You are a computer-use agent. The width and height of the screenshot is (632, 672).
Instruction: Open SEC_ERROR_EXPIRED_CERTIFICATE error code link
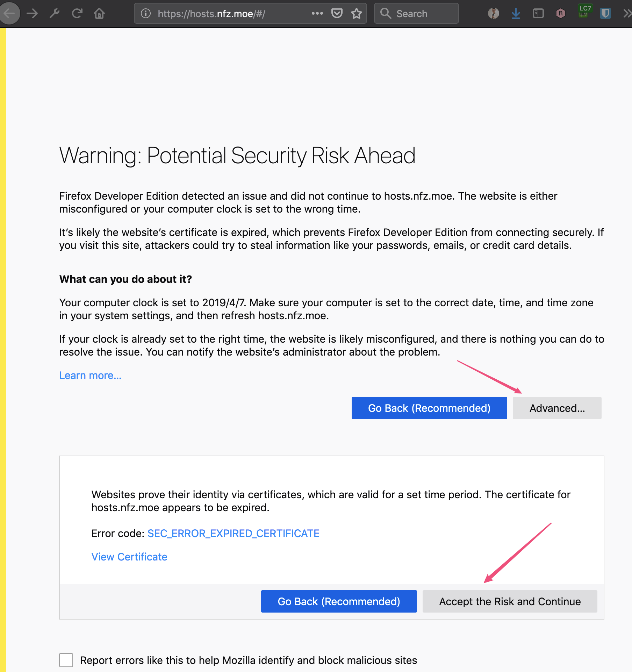pyautogui.click(x=233, y=533)
